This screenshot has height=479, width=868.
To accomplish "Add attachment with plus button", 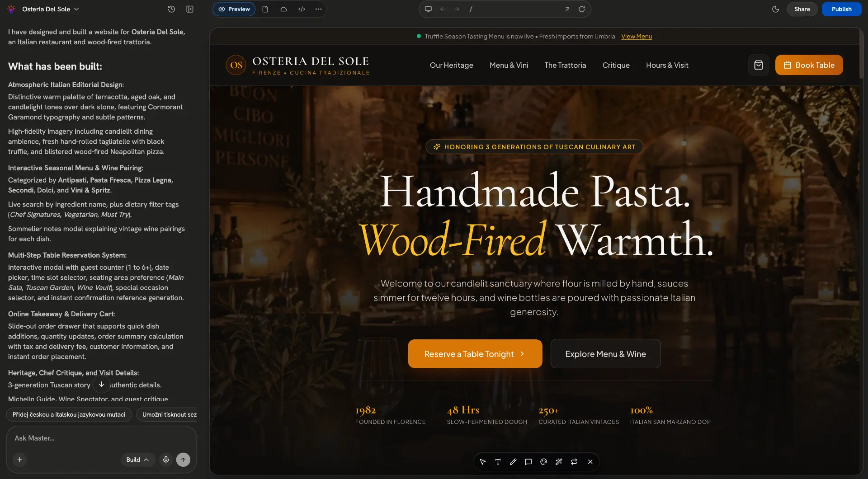I will tap(20, 460).
